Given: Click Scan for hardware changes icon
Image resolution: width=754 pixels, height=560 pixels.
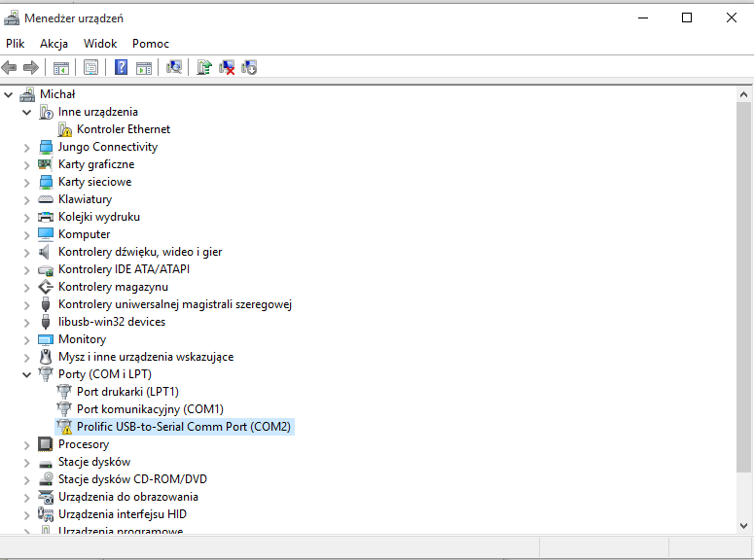Looking at the screenshot, I should coord(174,67).
